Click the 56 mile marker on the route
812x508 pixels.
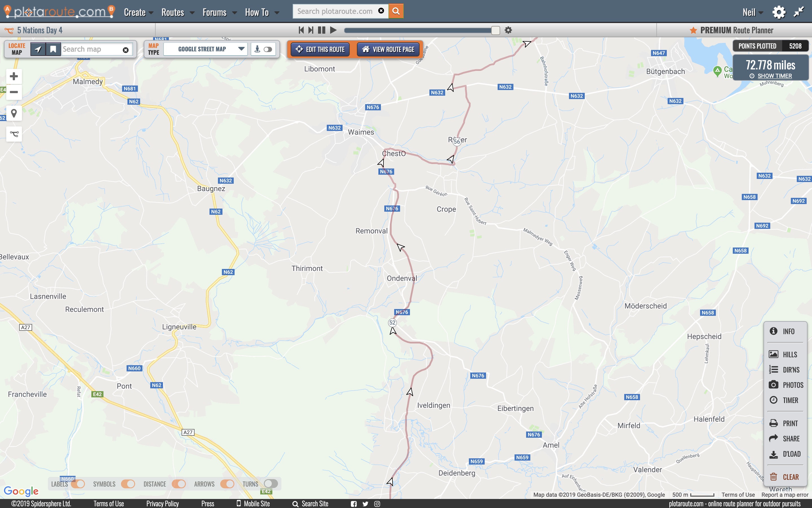click(457, 141)
